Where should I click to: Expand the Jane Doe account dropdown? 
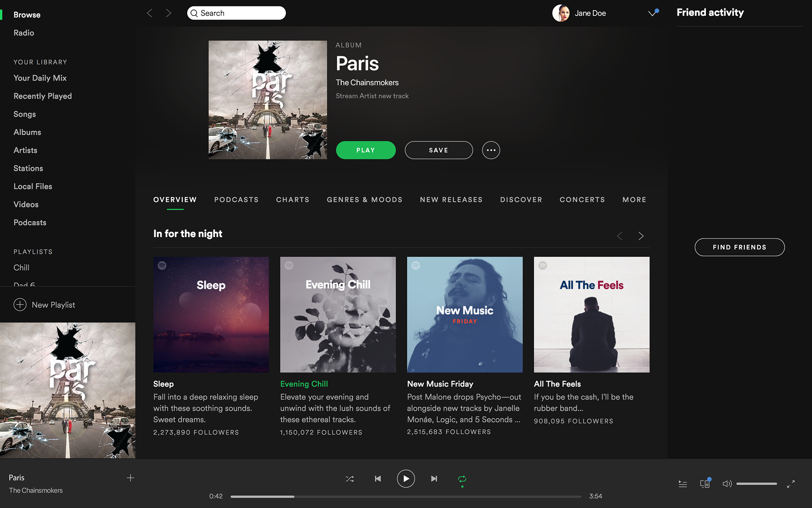(x=653, y=13)
